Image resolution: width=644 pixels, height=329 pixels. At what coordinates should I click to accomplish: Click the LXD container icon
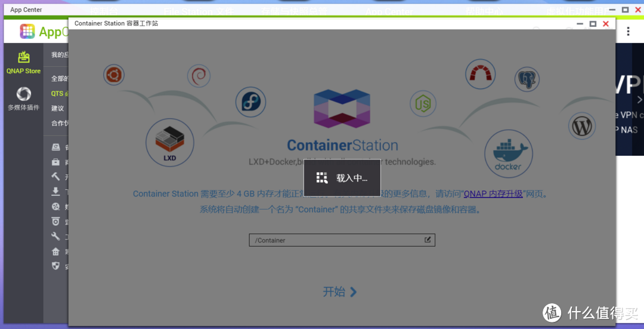coord(169,142)
